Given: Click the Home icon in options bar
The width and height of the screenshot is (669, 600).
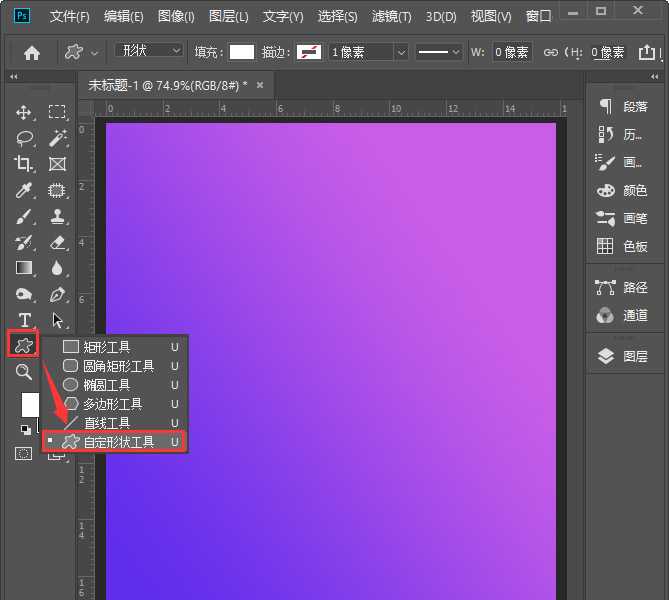Looking at the screenshot, I should 32,52.
